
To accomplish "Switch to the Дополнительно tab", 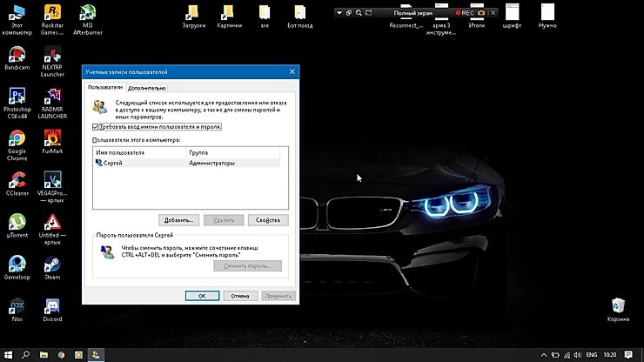I will tap(146, 88).
